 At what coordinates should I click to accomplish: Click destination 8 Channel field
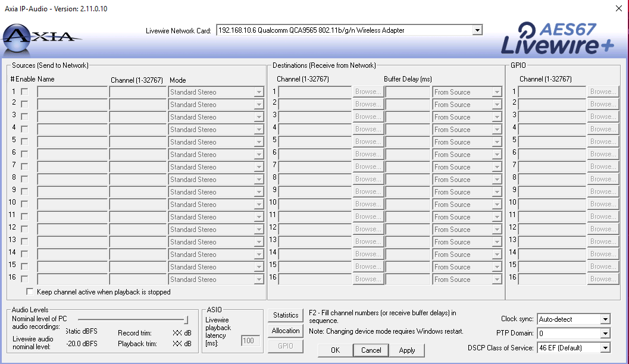point(315,179)
